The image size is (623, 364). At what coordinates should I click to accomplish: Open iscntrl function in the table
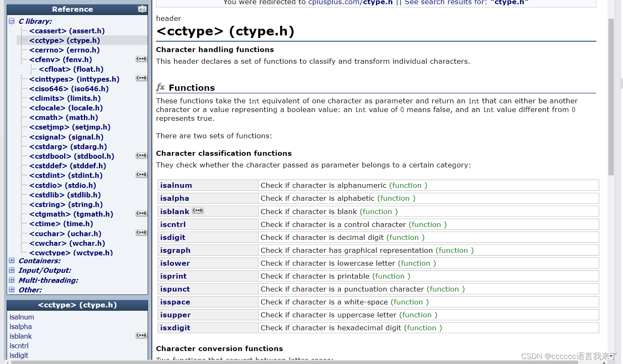click(173, 224)
